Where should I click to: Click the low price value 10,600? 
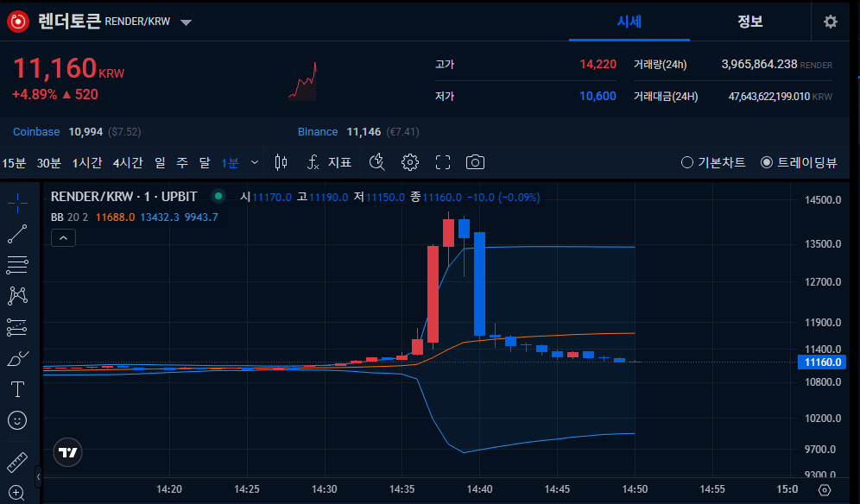[598, 96]
